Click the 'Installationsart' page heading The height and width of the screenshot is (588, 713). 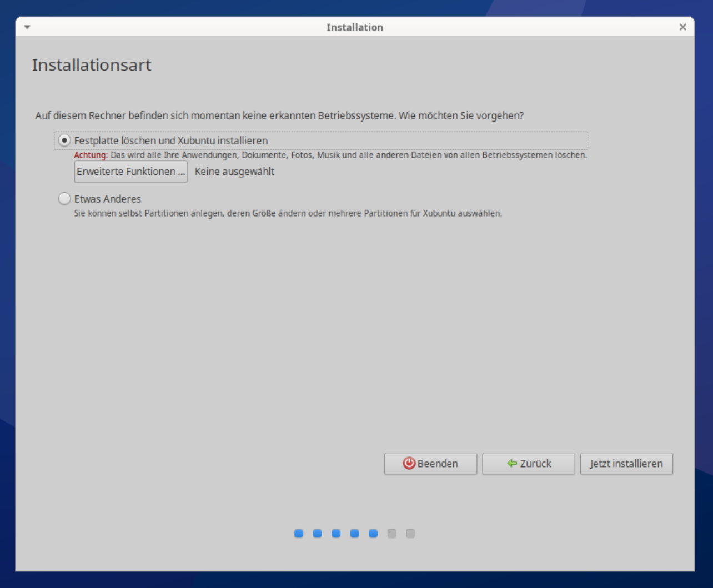(x=92, y=65)
